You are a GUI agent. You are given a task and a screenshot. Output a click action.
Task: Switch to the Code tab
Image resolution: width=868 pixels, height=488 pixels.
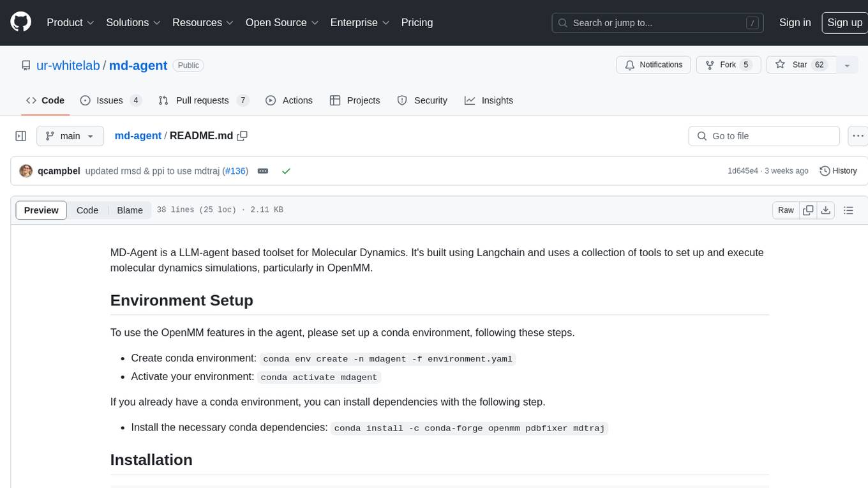coord(45,100)
